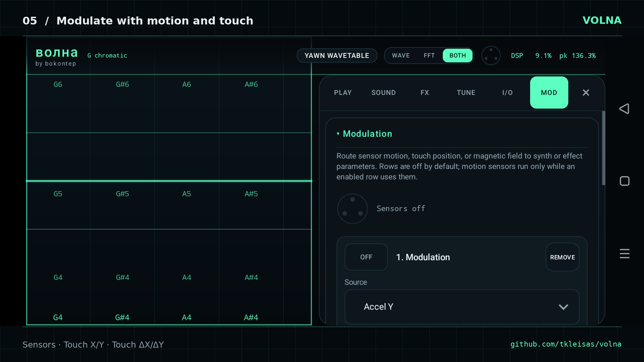Screen dimensions: 644x362
Task: Click the three-dot sensor icon in top bar
Action: tap(491, 56)
